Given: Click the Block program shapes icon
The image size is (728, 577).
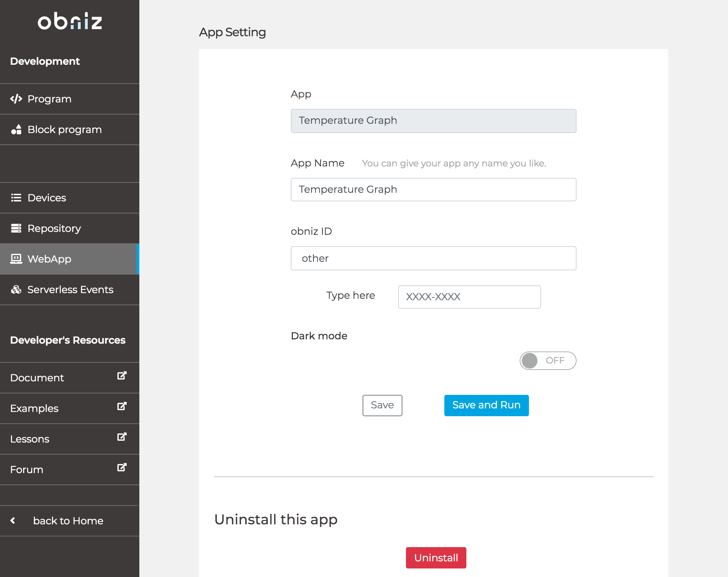Looking at the screenshot, I should pyautogui.click(x=16, y=129).
